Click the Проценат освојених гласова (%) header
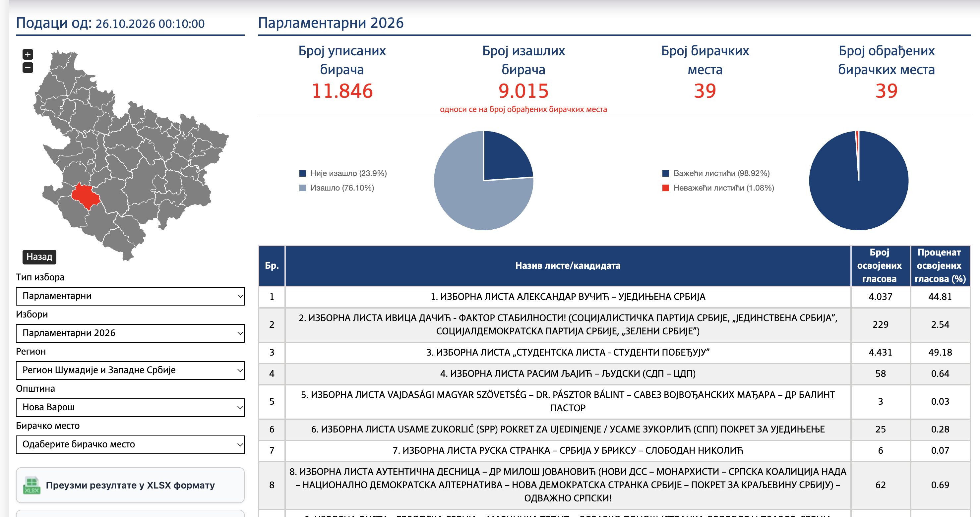Image resolution: width=980 pixels, height=517 pixels. tap(940, 265)
